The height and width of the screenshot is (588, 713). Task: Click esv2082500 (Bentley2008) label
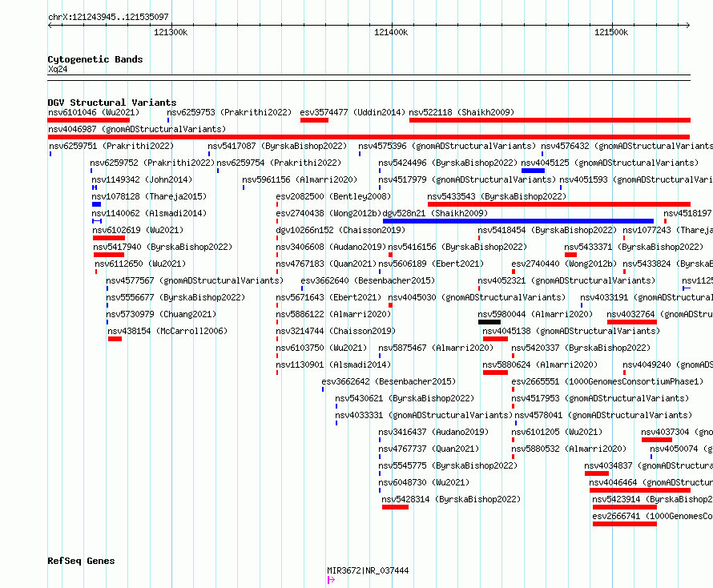(333, 196)
